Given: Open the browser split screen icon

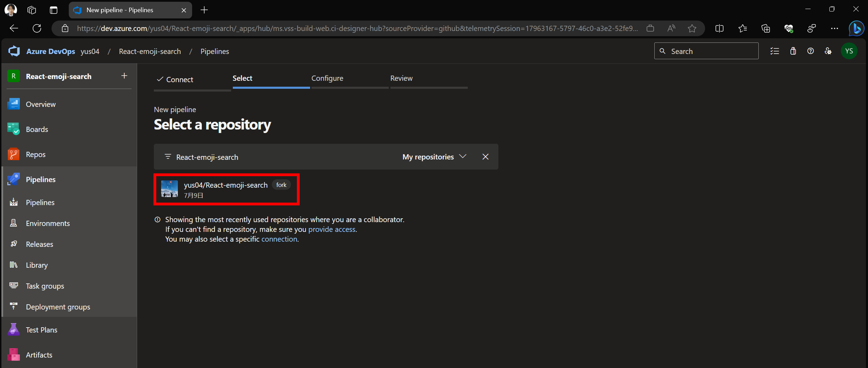Looking at the screenshot, I should tap(719, 29).
